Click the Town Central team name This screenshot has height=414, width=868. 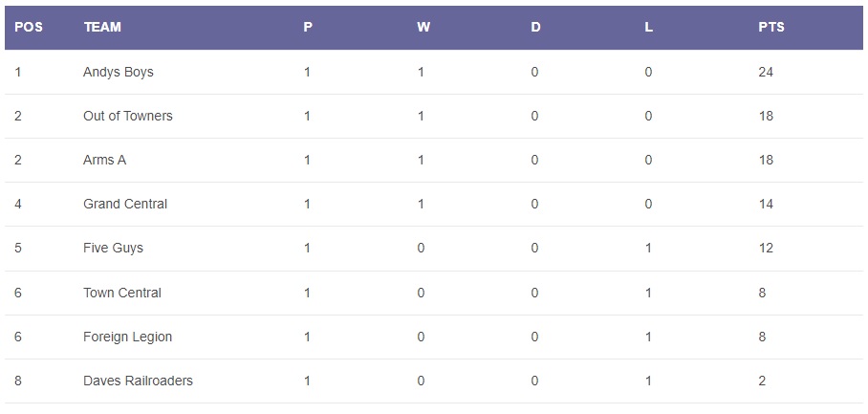[x=122, y=293]
